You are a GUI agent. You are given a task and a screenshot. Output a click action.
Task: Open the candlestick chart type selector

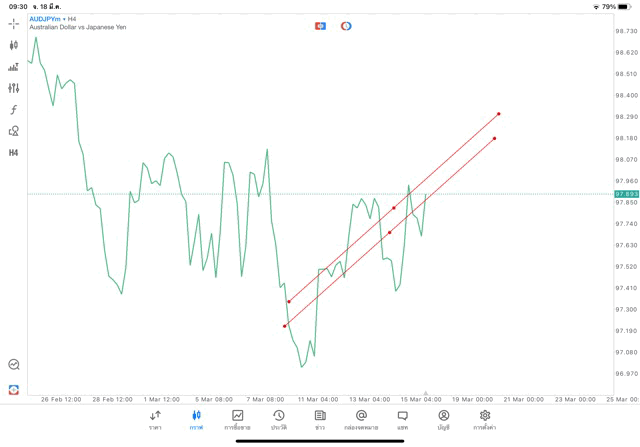(x=13, y=45)
